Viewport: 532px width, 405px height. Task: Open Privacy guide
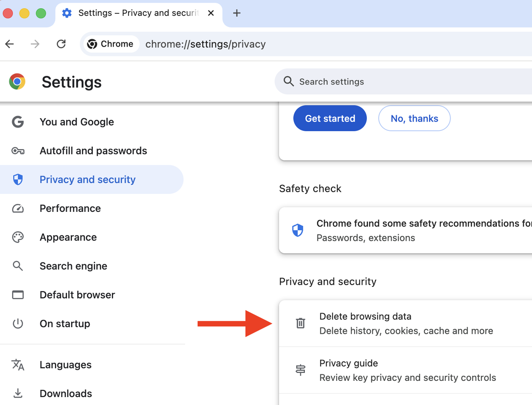click(x=406, y=370)
